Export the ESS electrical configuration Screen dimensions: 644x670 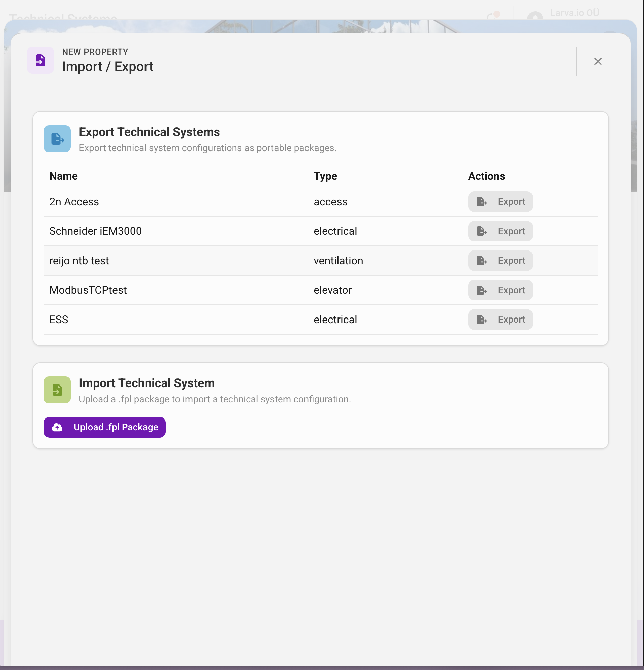tap(500, 319)
